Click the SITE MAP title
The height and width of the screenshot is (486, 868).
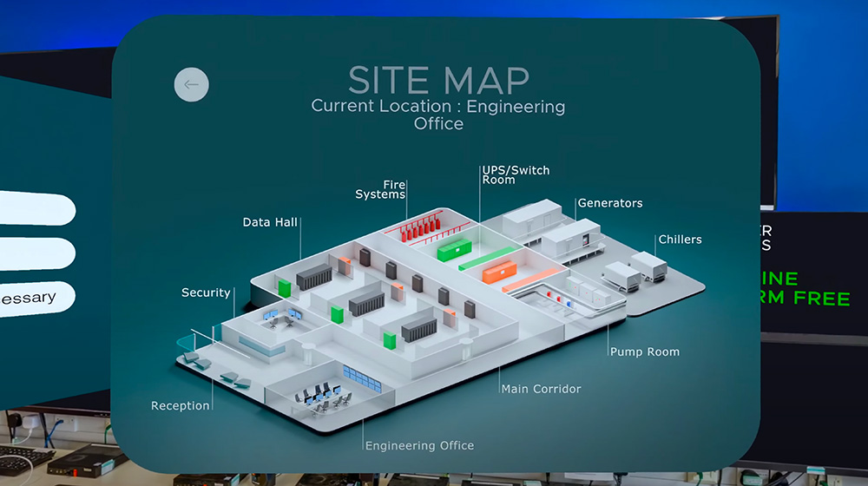438,80
